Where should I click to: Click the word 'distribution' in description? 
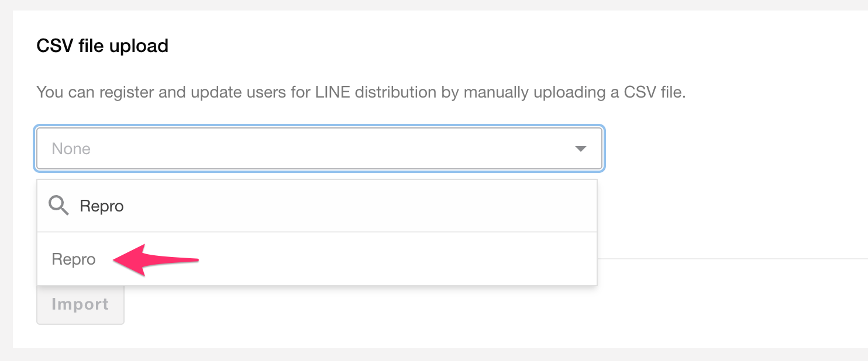396,92
